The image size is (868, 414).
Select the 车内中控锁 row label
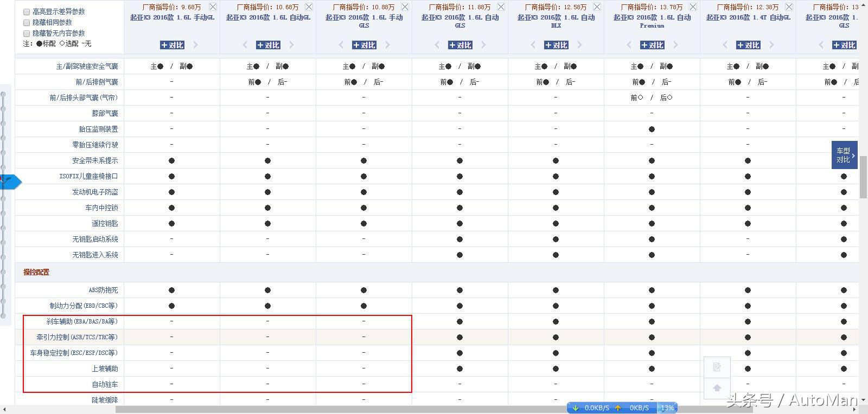[101, 208]
